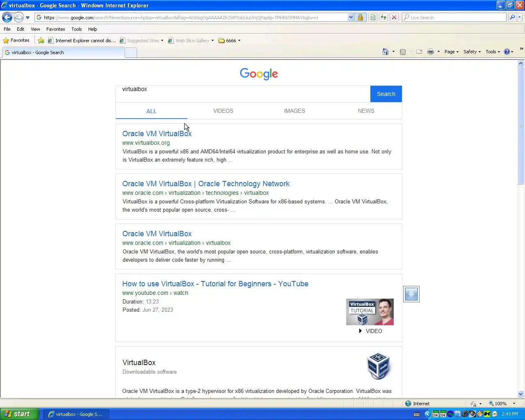Screen dimensions: 525x420
Task: Open the Windows start menu
Action: (x=20, y=414)
